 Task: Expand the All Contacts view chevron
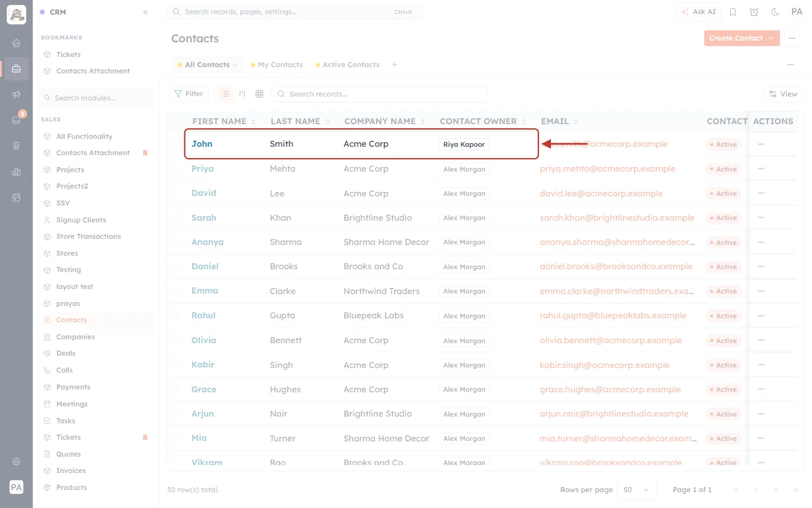(235, 65)
